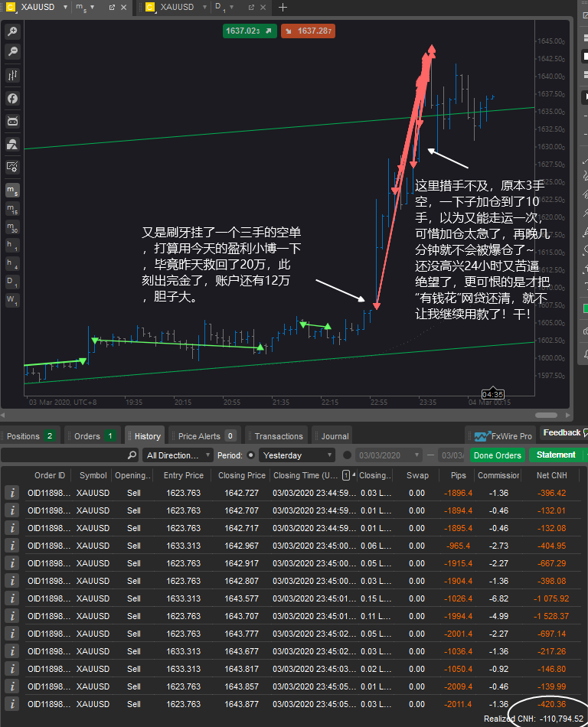Image resolution: width=588 pixels, height=727 pixels.
Task: Open the Orders tab
Action: coord(93,436)
